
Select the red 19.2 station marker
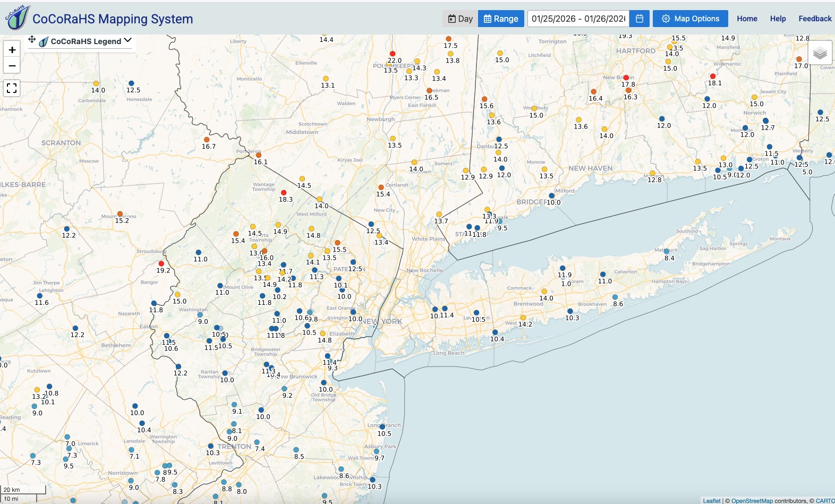coord(161,263)
